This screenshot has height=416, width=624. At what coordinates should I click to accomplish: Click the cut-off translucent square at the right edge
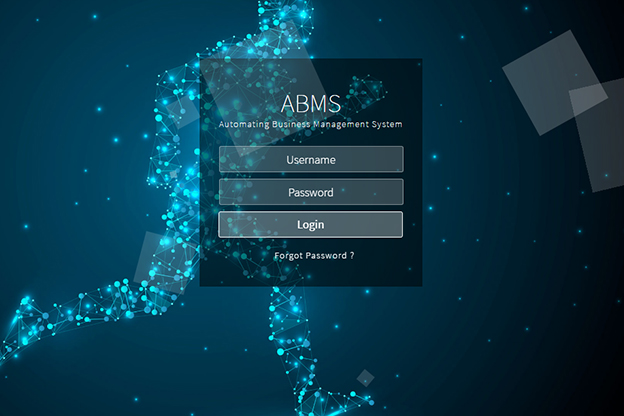coord(602,135)
